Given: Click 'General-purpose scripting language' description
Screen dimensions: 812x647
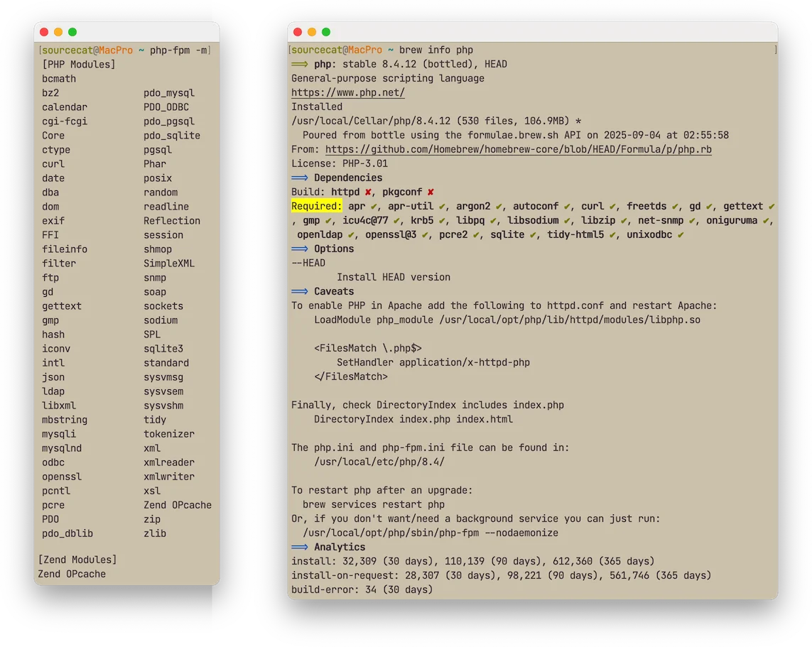Looking at the screenshot, I should pyautogui.click(x=388, y=79).
